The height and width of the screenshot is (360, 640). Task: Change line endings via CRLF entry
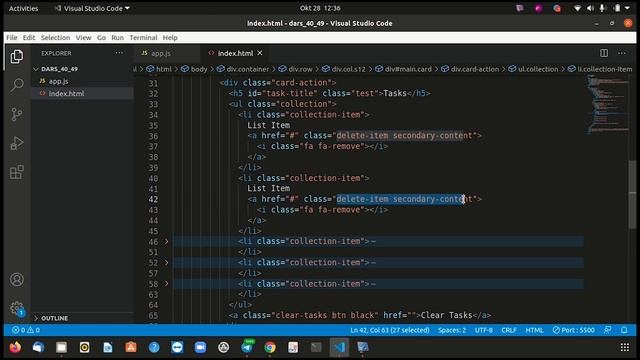(x=509, y=330)
